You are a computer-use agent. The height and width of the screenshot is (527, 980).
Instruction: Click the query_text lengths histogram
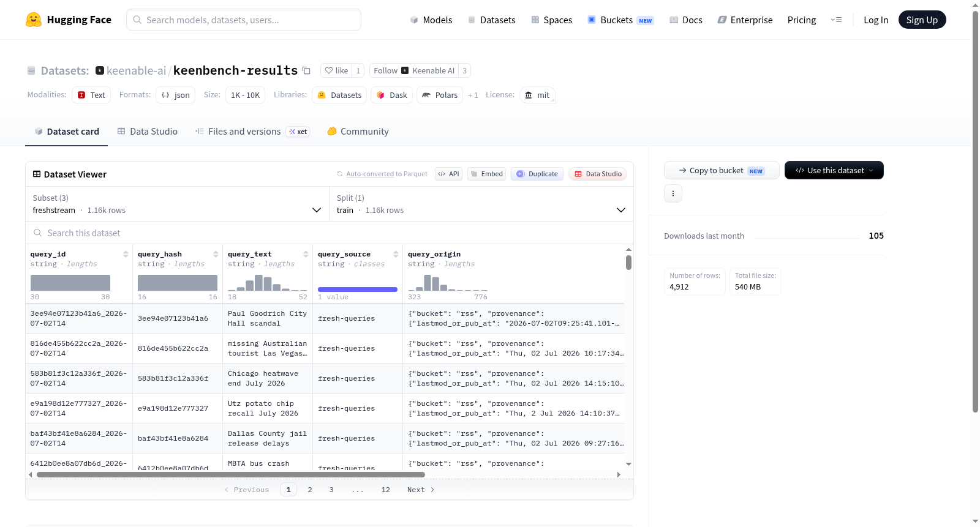coord(268,283)
